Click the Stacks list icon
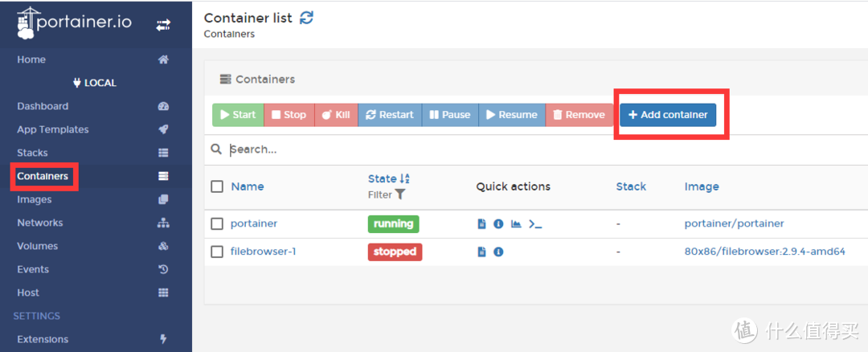 tap(163, 153)
